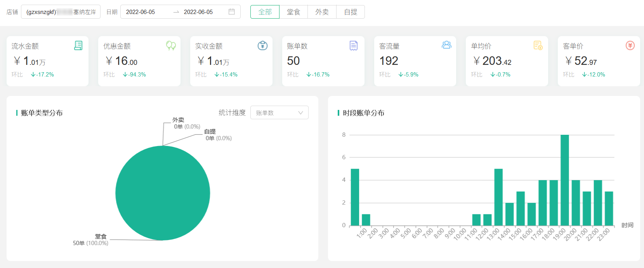Click the tallest bar at 19:00

coord(564,180)
